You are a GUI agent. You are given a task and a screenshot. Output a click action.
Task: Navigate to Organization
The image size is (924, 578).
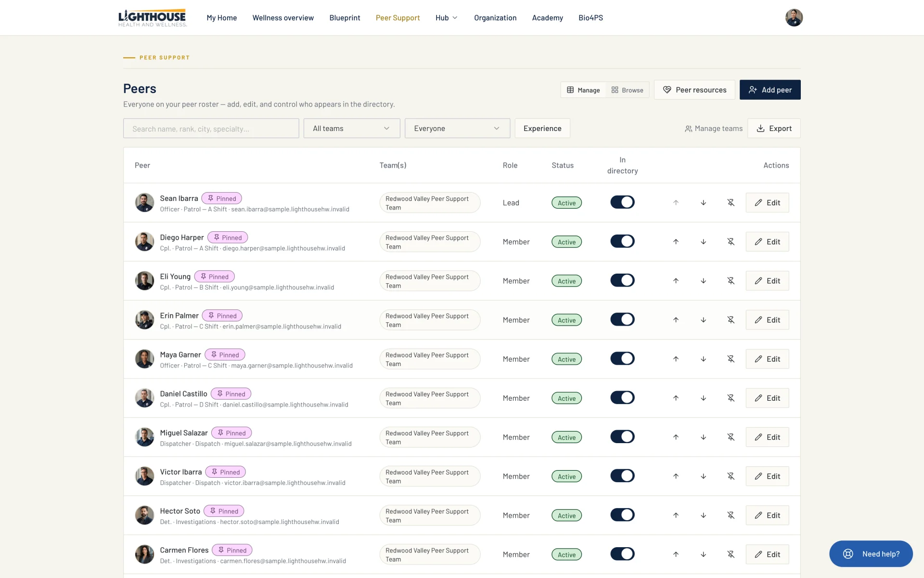coord(495,18)
